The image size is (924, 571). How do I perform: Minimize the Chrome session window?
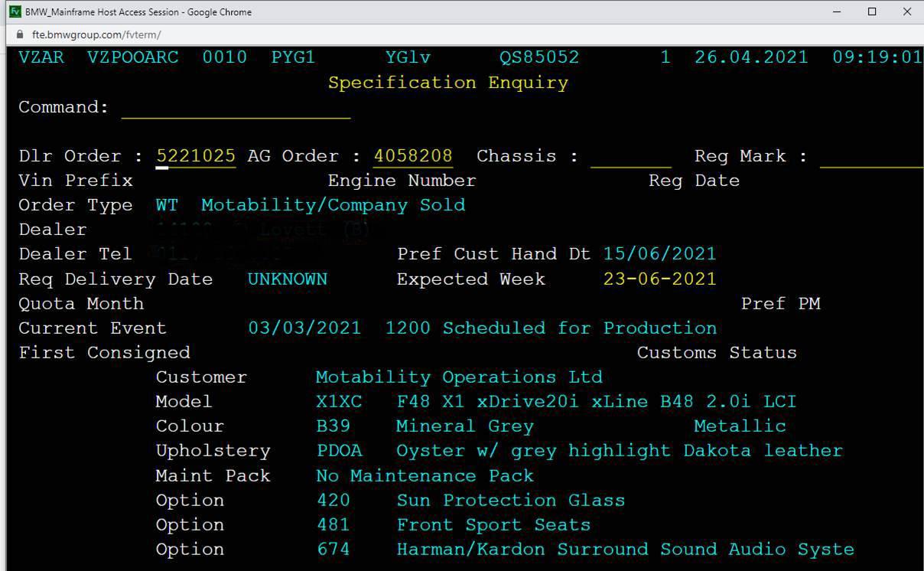[837, 11]
